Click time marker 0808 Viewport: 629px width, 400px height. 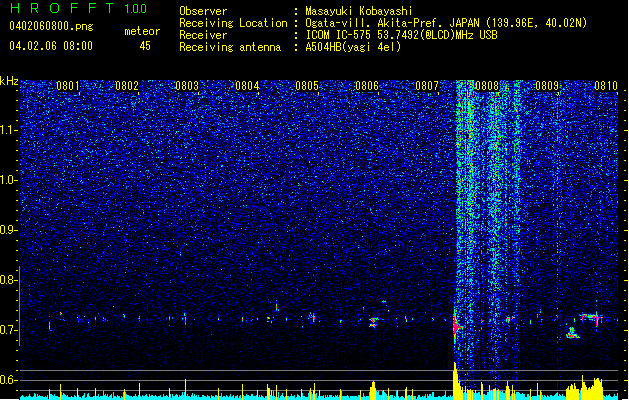point(487,86)
